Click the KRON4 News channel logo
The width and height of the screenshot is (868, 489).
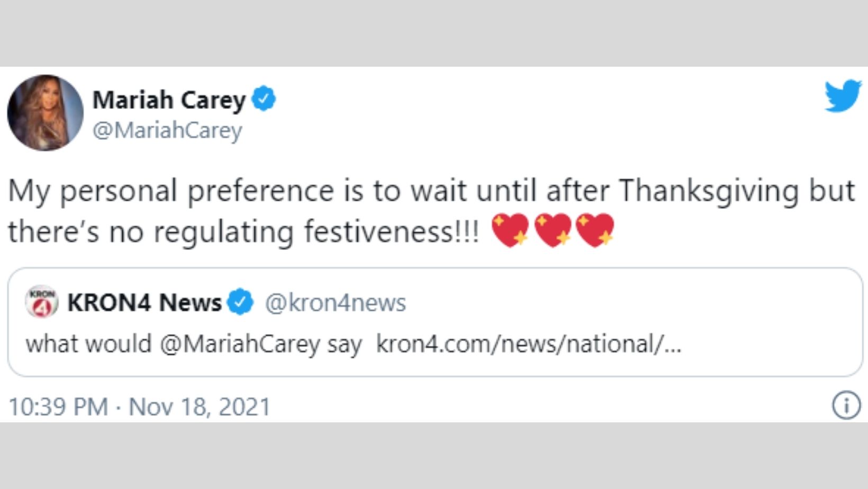[x=42, y=302]
